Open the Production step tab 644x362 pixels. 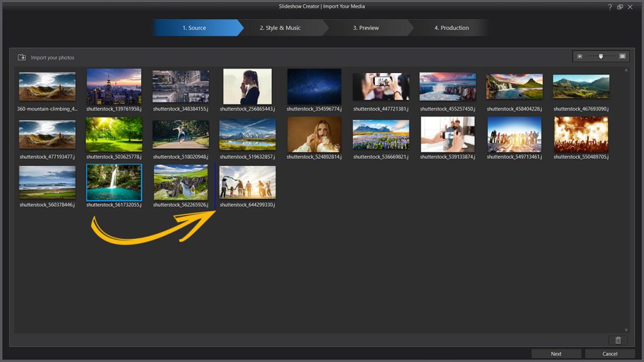[x=452, y=28]
